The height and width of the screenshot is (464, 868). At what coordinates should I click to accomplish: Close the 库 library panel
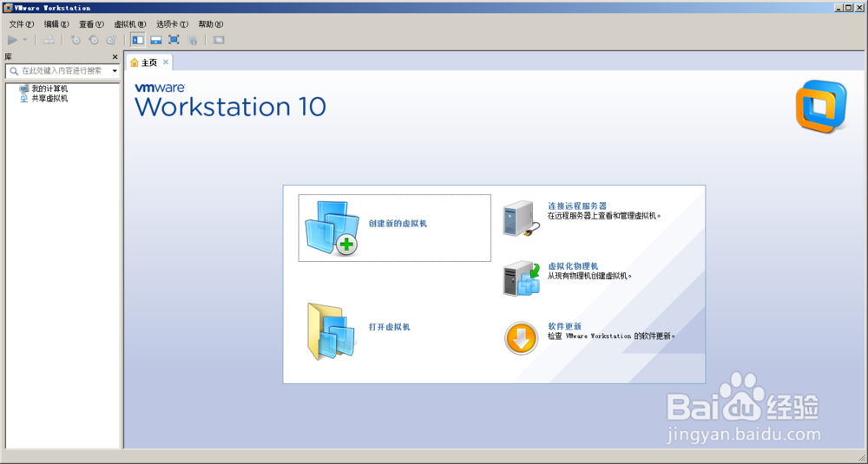[x=115, y=57]
